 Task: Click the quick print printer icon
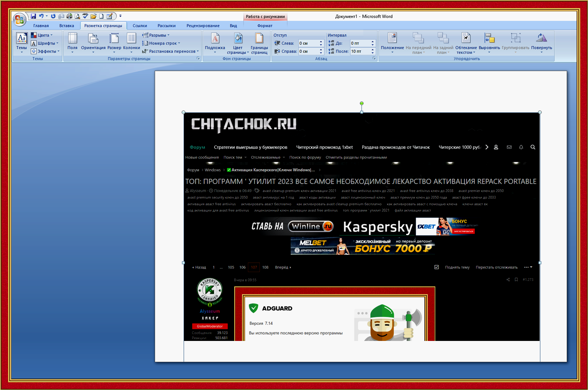(x=69, y=16)
